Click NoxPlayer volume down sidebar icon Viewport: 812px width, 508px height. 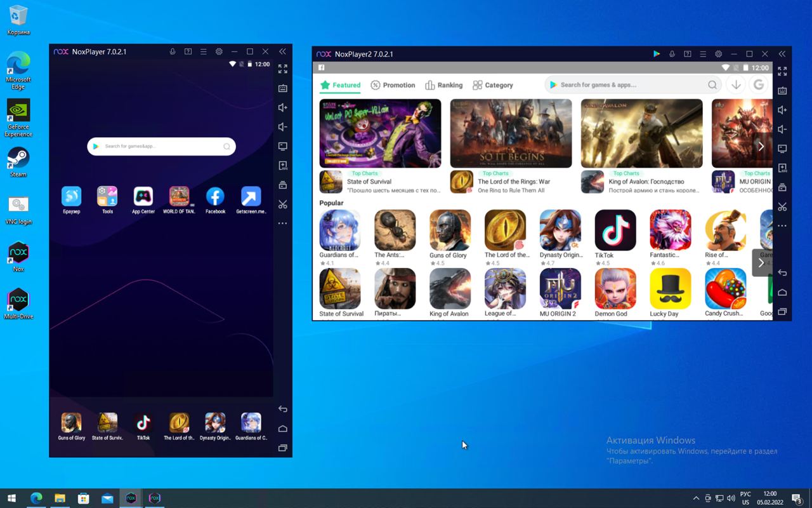tap(283, 127)
